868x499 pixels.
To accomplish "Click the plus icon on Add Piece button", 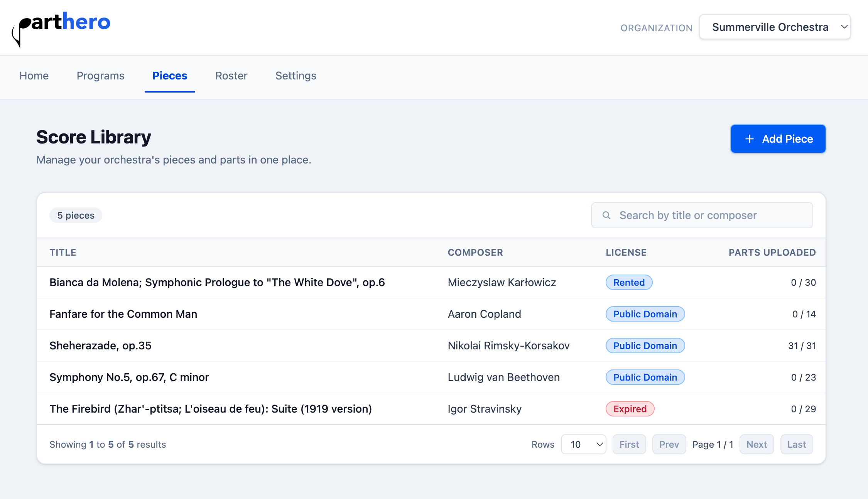I will coord(749,138).
